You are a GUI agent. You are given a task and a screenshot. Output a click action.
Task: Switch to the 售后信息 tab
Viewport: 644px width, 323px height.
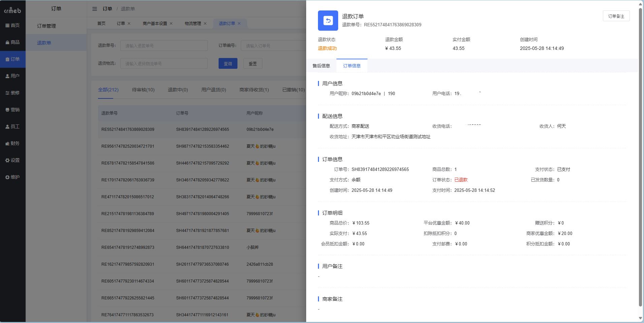coord(321,65)
